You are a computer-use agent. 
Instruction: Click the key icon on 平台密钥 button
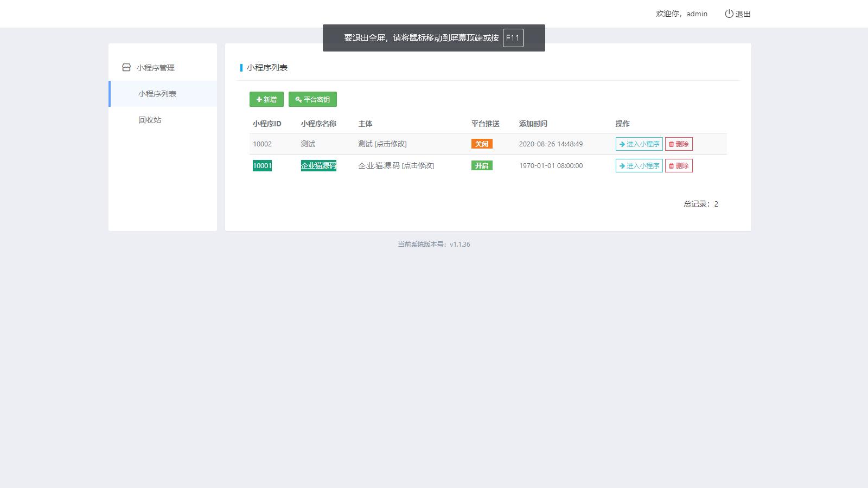pos(298,100)
